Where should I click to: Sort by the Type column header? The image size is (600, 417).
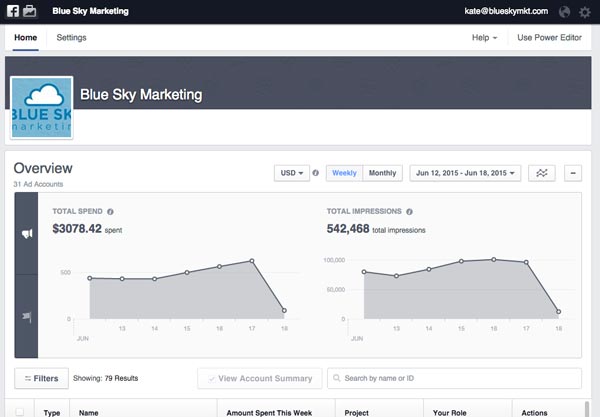coord(52,413)
